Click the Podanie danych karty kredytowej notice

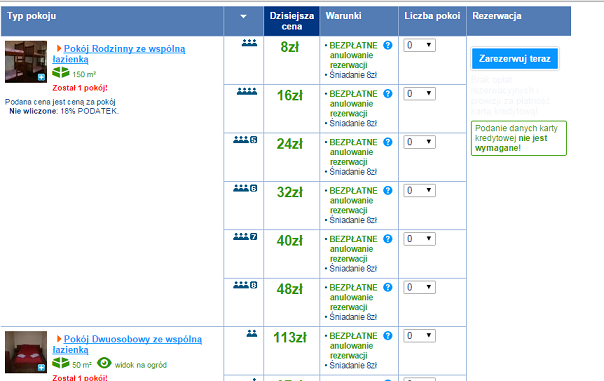pos(518,138)
